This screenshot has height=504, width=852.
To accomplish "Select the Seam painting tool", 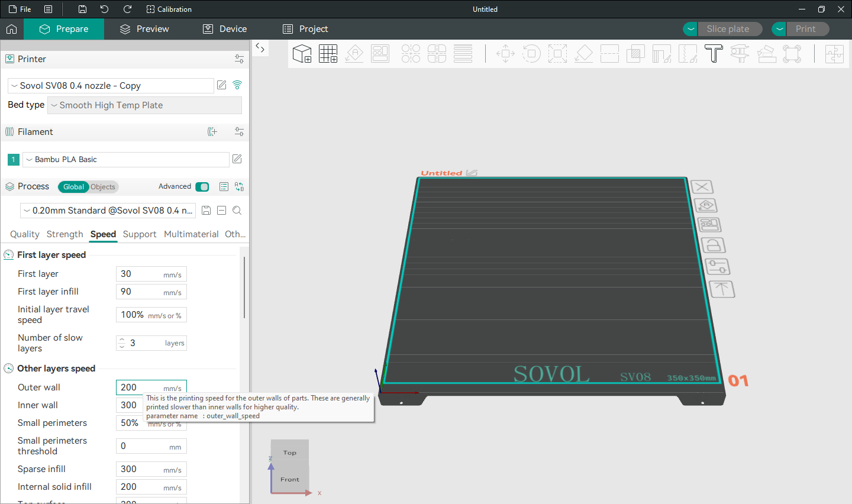I will point(688,54).
